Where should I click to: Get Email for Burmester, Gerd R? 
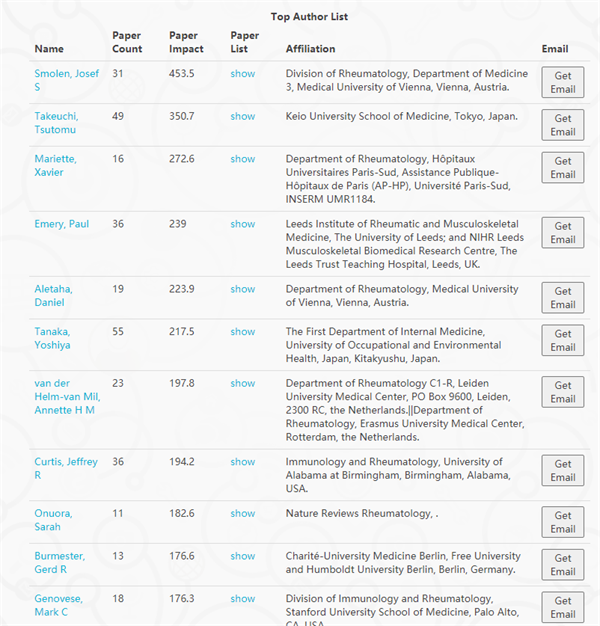(x=562, y=565)
